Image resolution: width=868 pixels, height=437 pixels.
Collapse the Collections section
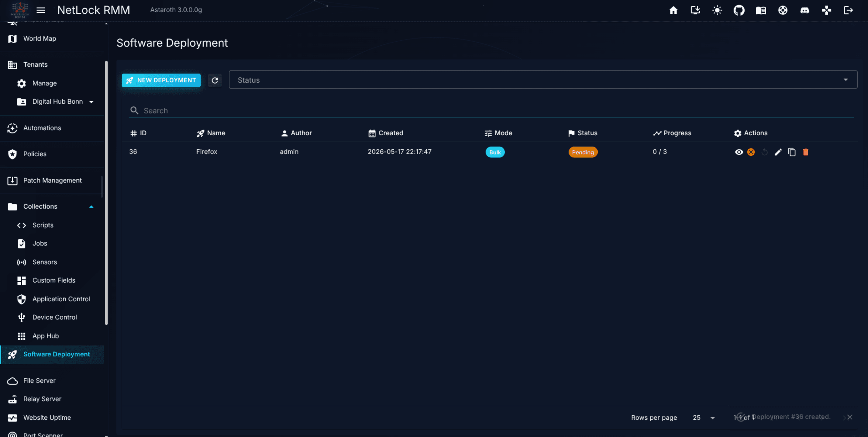pyautogui.click(x=52, y=206)
